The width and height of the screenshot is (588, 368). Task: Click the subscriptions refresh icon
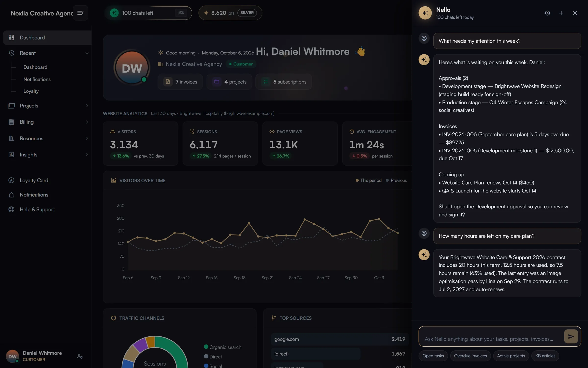pos(266,81)
